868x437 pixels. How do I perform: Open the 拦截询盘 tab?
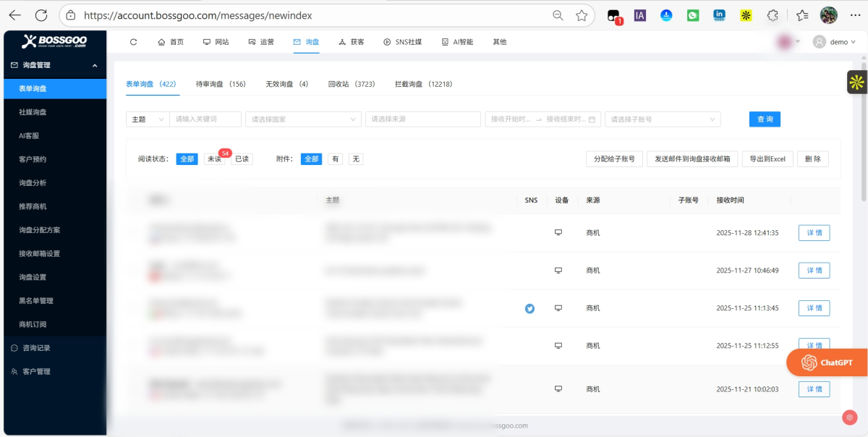423,84
